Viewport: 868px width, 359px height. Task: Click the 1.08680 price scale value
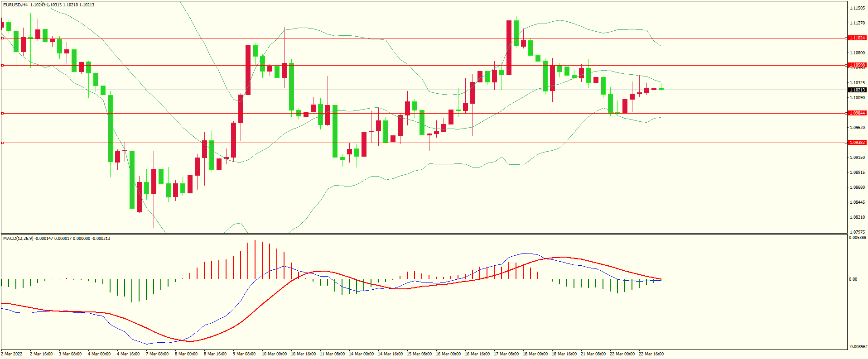tap(858, 187)
